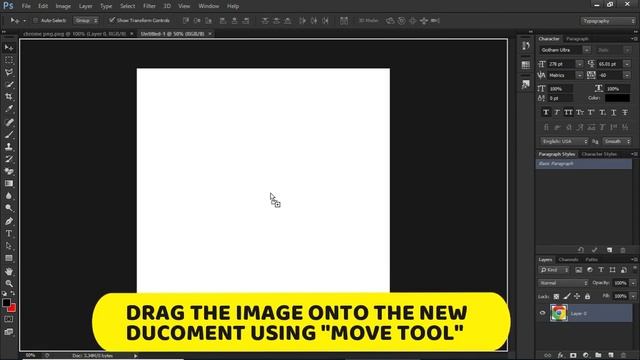Open the Kind layer filter dropdown
The height and width of the screenshot is (360, 640).
point(554,270)
